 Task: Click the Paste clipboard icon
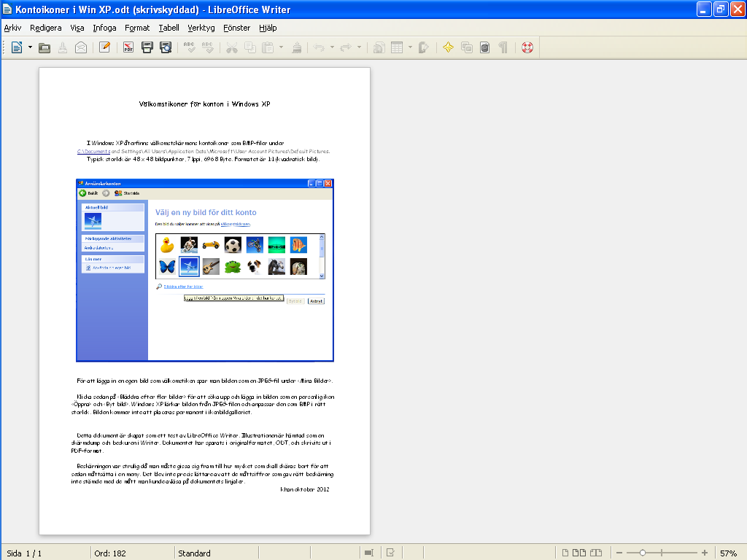click(x=268, y=47)
